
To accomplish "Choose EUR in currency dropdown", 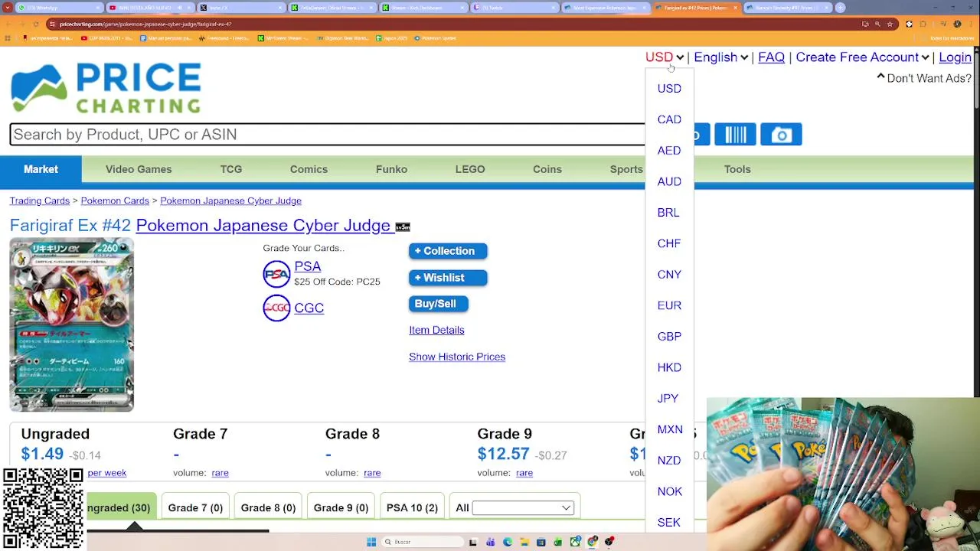I will [669, 305].
